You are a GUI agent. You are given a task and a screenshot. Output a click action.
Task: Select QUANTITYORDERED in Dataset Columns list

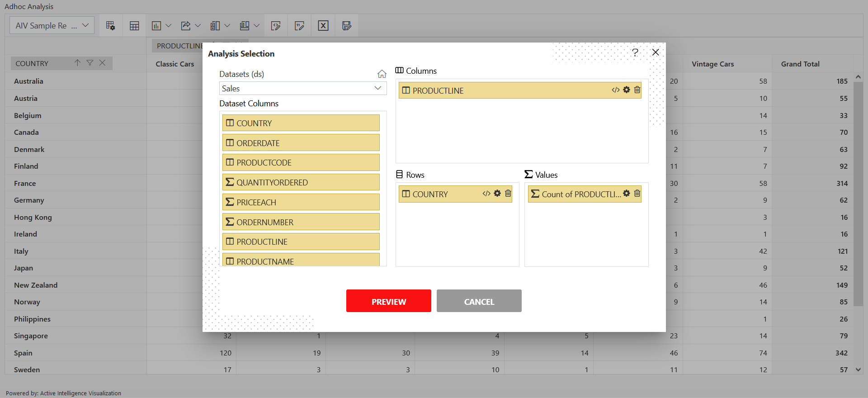[x=301, y=182]
